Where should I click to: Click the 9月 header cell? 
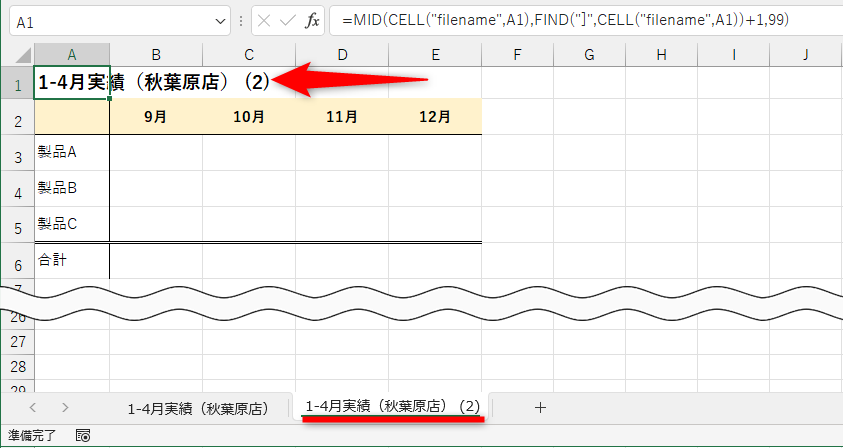[156, 117]
